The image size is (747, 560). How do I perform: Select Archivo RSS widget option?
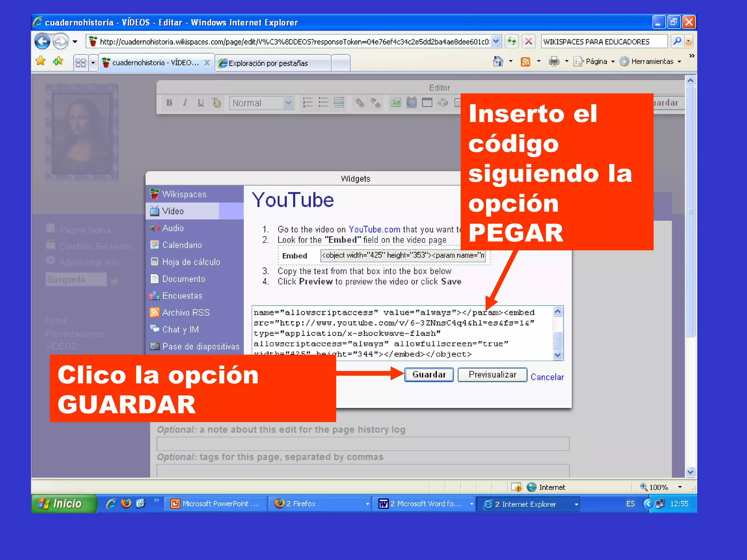(194, 312)
